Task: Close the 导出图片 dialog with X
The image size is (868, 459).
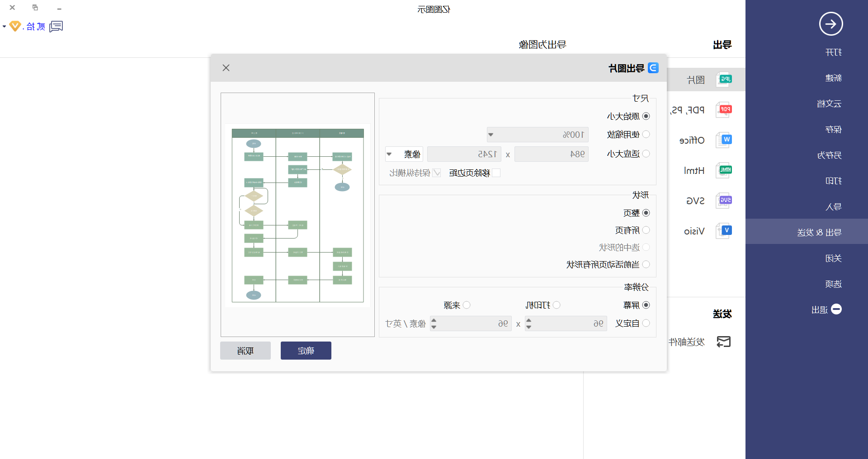Action: (x=226, y=68)
